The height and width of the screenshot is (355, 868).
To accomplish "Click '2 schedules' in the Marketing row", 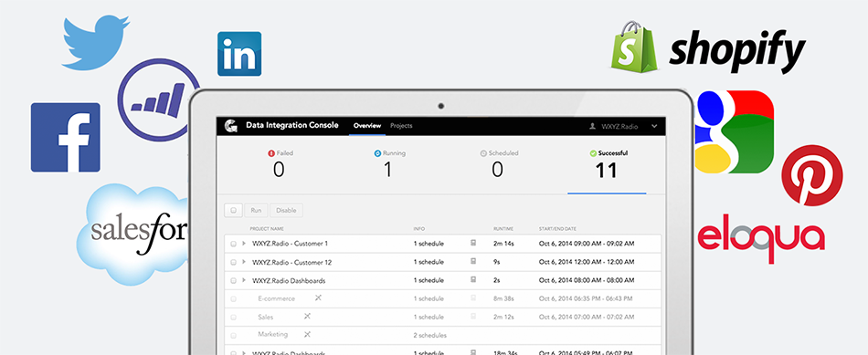I will [x=429, y=335].
